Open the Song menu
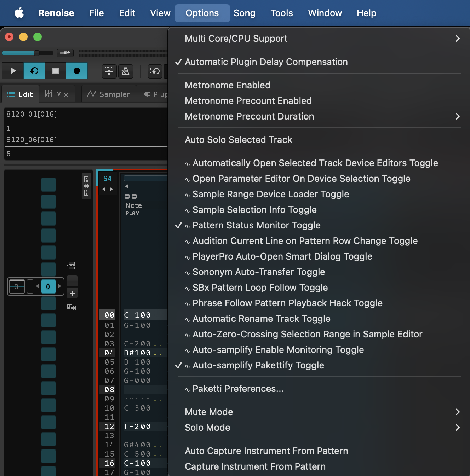 244,13
